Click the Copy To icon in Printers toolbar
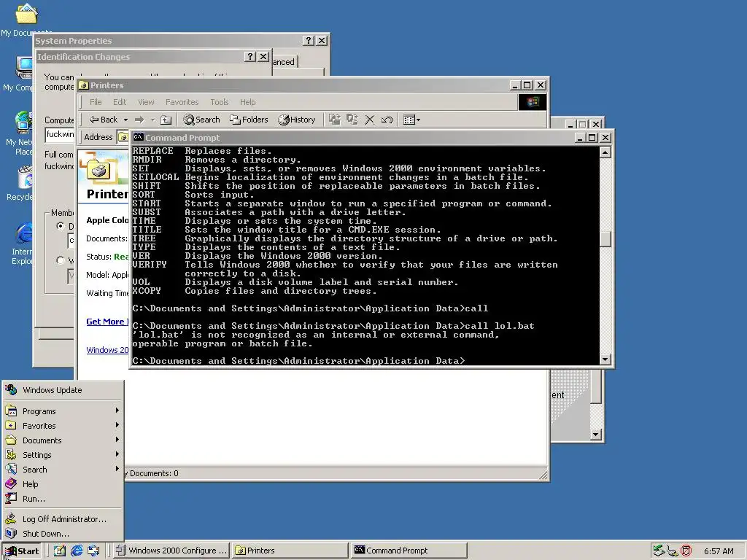The width and height of the screenshot is (747, 560). (x=352, y=120)
